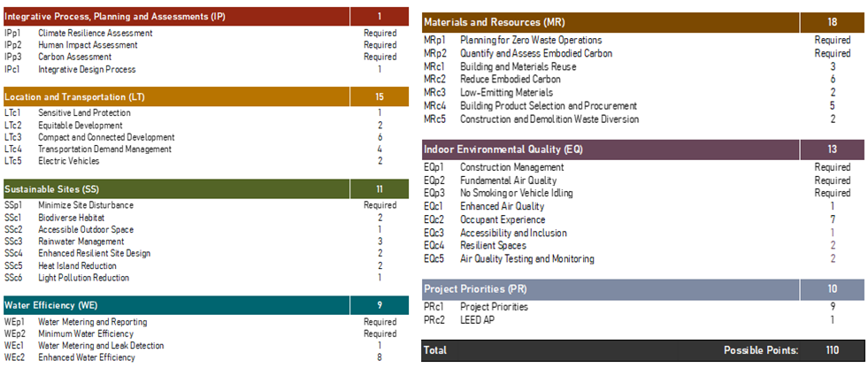This screenshot has width=868, height=376.
Task: Click the SS category point total 11
Action: tap(380, 188)
